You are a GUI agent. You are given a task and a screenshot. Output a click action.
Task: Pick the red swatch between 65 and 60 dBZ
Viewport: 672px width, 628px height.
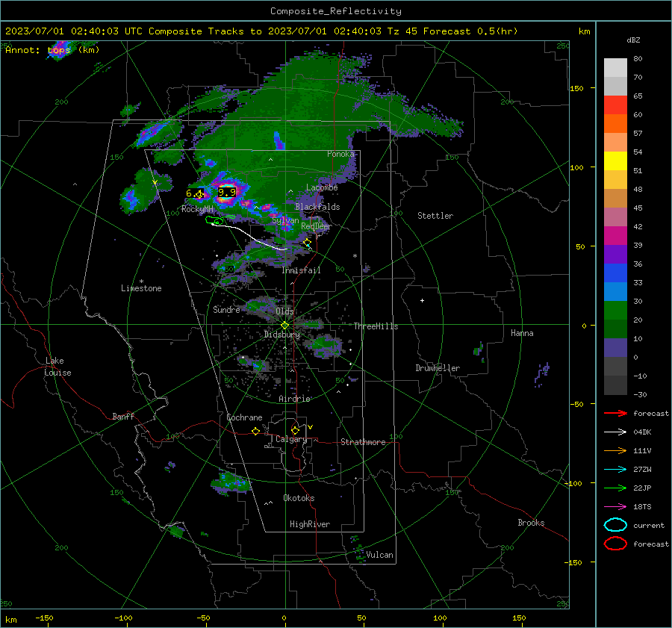(615, 105)
